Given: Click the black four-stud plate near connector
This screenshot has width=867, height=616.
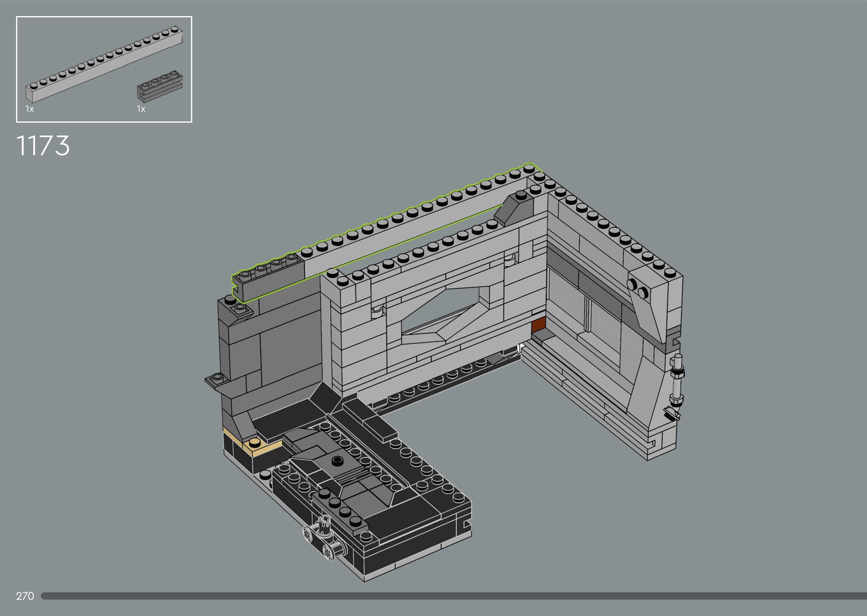Looking at the screenshot, I should click(340, 508).
